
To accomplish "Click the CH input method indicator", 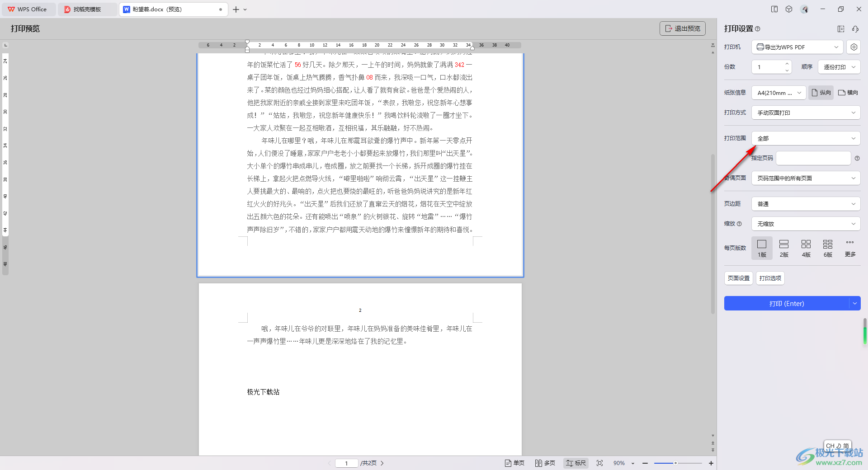I will (x=837, y=446).
